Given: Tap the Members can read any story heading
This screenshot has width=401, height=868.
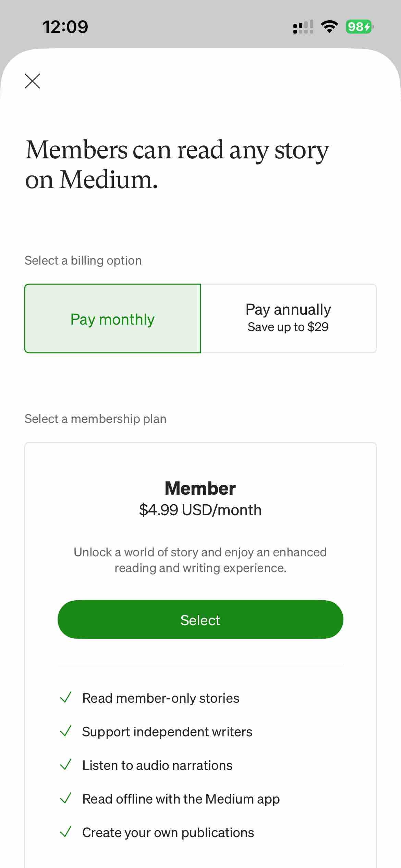Looking at the screenshot, I should point(177,165).
